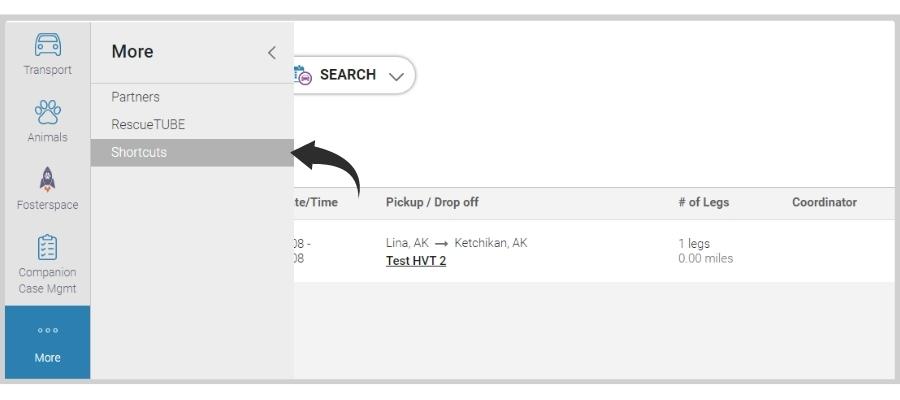The image size is (900, 400).
Task: Launch the Fosterspace rocket icon
Action: pyautogui.click(x=48, y=180)
